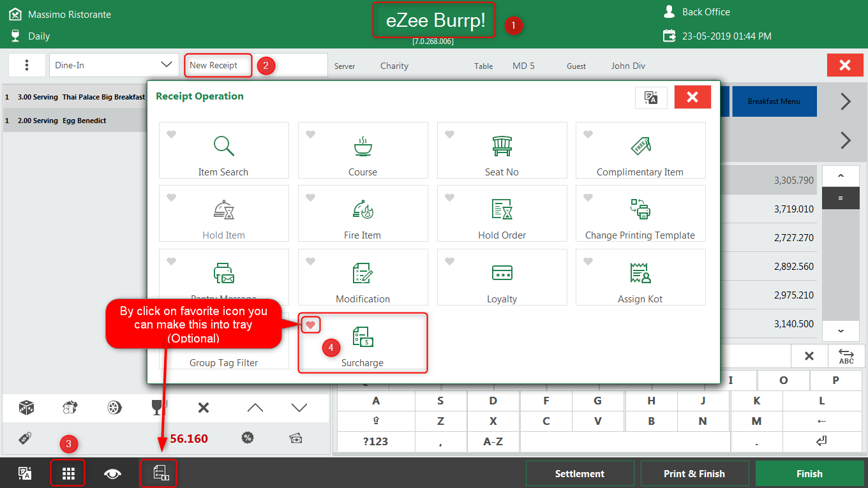Click the language translate icon in bottom bar
The image size is (868, 488).
click(x=25, y=473)
